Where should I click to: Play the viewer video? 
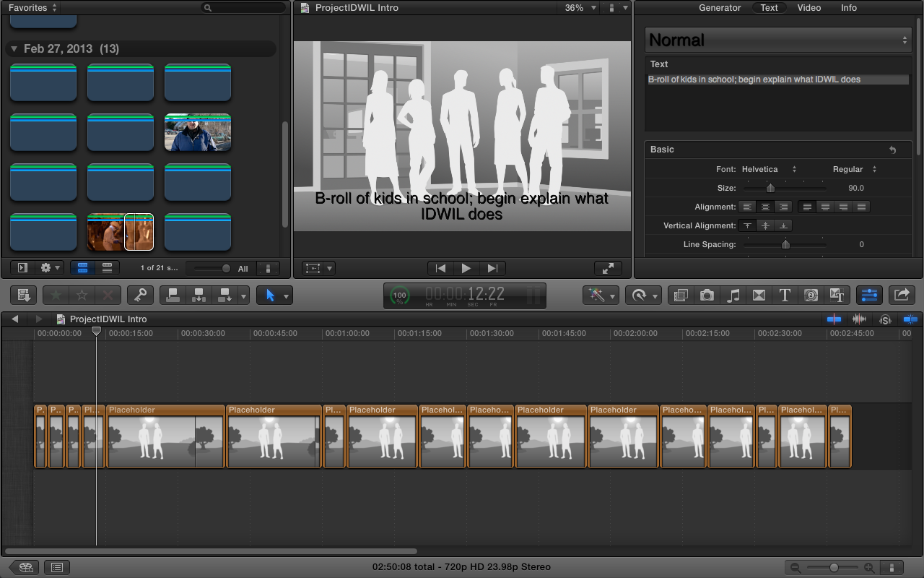point(466,268)
